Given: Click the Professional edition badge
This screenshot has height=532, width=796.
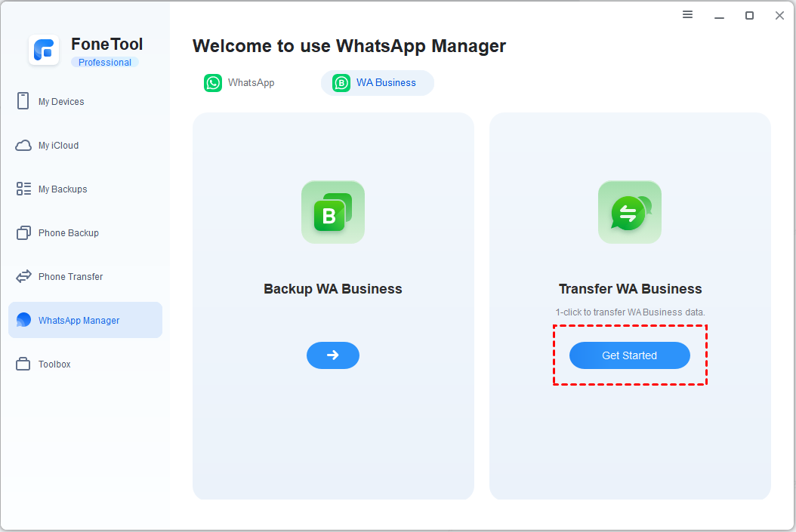Looking at the screenshot, I should pyautogui.click(x=104, y=63).
